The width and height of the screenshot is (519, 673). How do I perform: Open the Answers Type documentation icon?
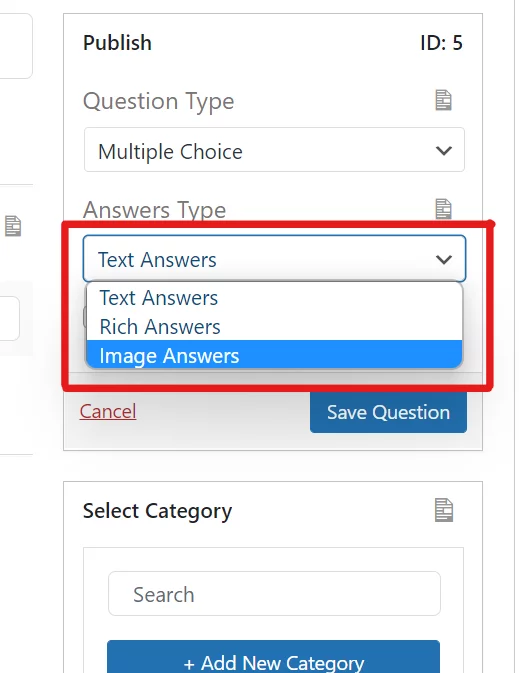pyautogui.click(x=443, y=209)
